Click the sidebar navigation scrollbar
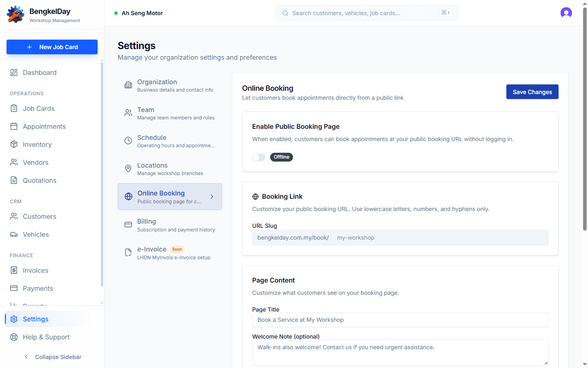The image size is (588, 368). click(x=102, y=174)
